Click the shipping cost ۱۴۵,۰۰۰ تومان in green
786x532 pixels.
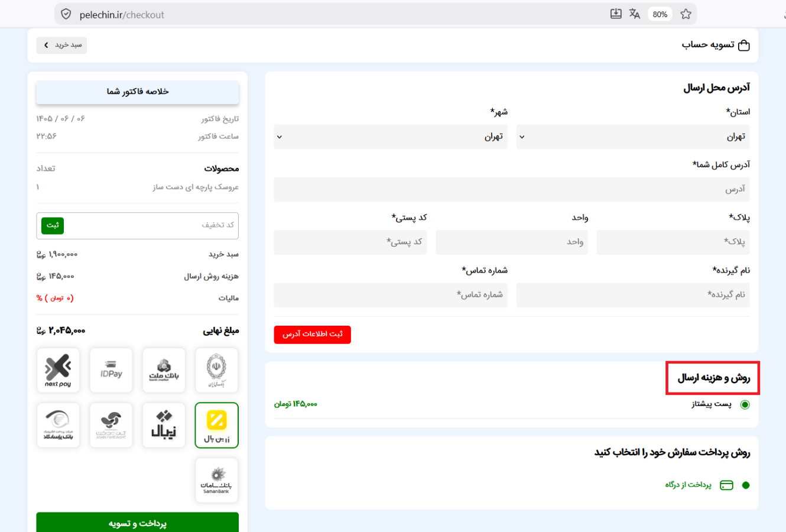click(x=295, y=404)
